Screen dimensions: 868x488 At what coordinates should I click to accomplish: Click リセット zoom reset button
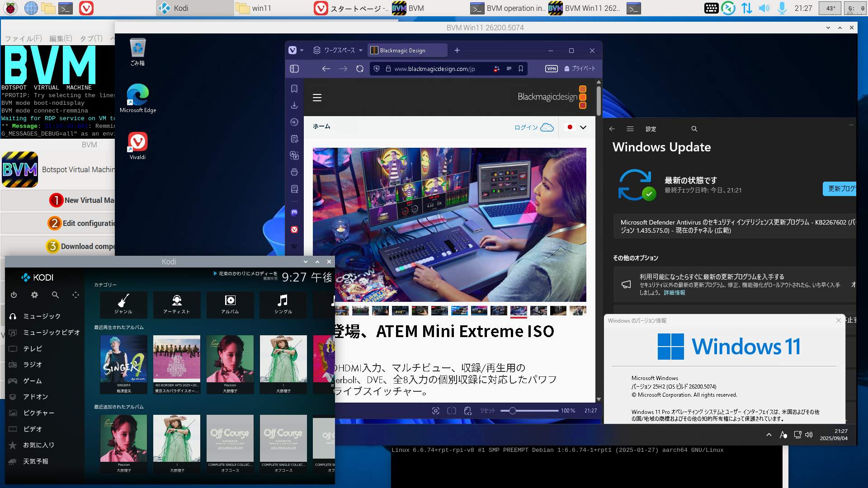[487, 411]
